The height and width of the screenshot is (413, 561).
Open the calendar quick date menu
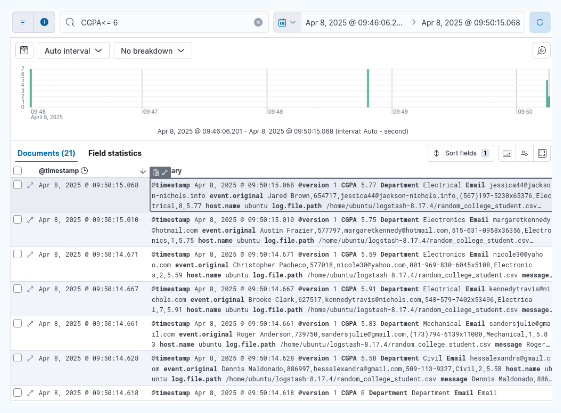point(287,23)
